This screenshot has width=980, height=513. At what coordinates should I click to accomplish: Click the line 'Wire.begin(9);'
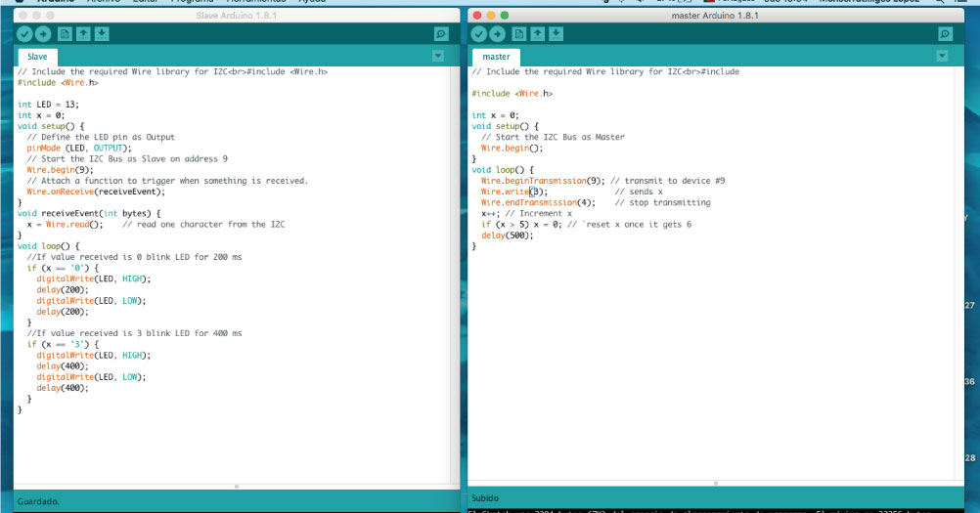(x=60, y=170)
